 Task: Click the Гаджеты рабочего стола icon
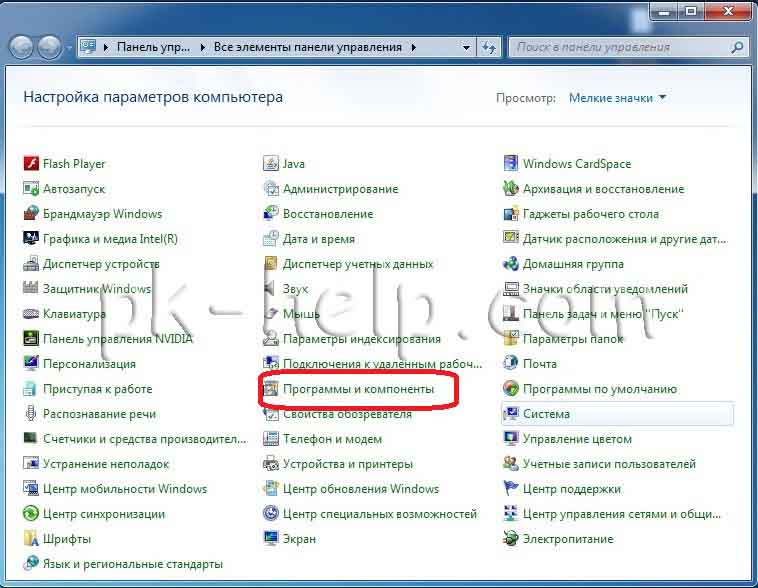[510, 213]
